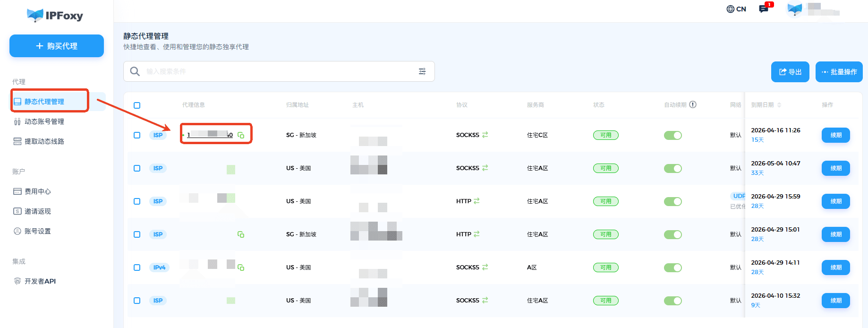
Task: Check the first SG proxy row checkbox
Action: tap(137, 135)
